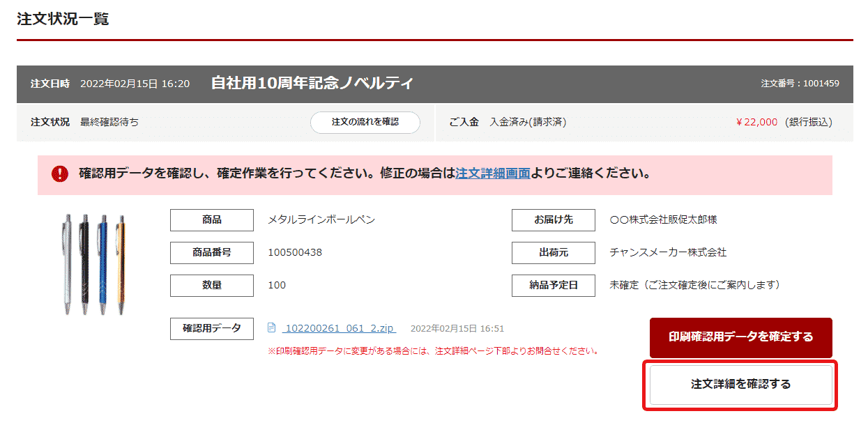
Task: Click the 数量 label box
Action: point(212,286)
